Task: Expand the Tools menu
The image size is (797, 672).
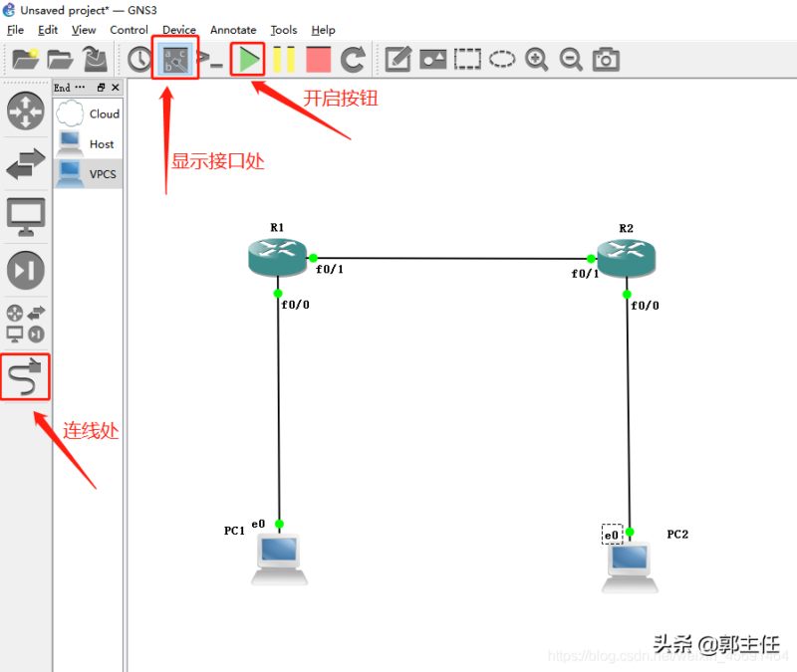Action: click(x=284, y=30)
